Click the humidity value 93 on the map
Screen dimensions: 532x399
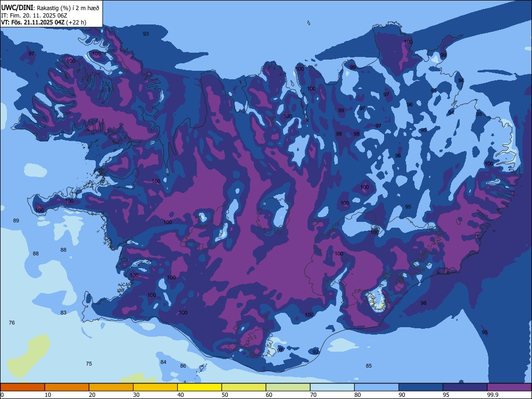146,34
